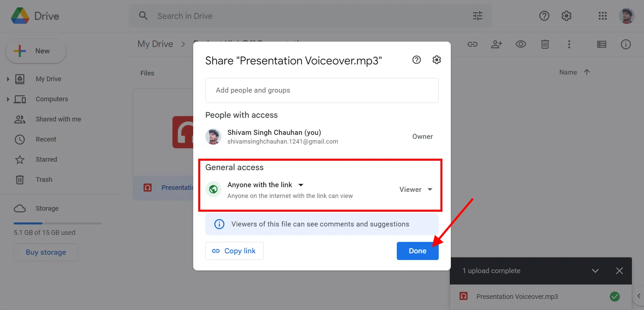Click the Done button
The height and width of the screenshot is (310, 644).
tap(417, 251)
